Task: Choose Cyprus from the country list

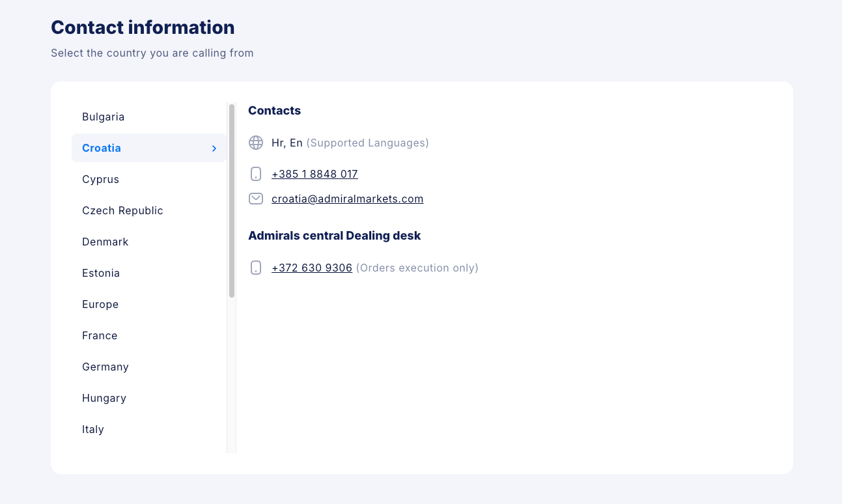Action: click(x=100, y=179)
